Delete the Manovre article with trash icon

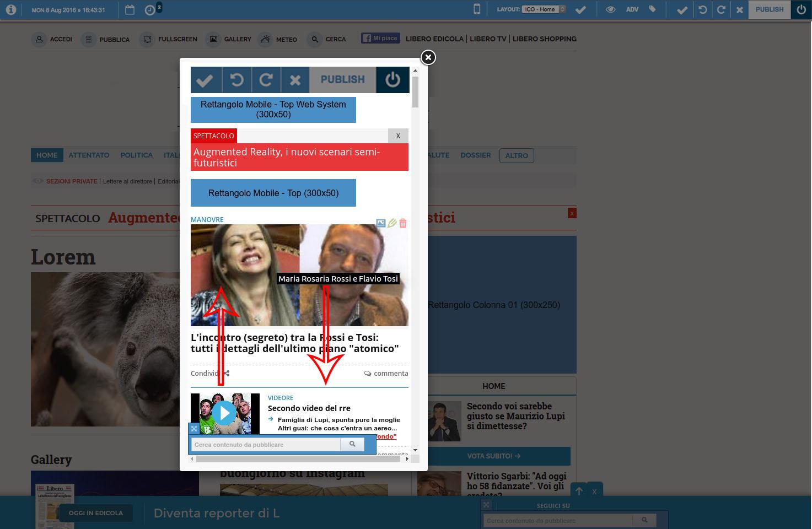[403, 223]
